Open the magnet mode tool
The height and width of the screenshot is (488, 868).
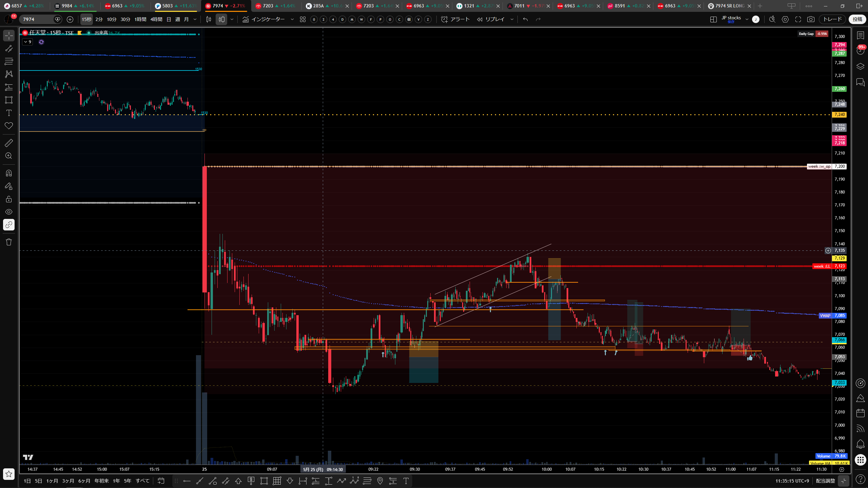tap(9, 173)
